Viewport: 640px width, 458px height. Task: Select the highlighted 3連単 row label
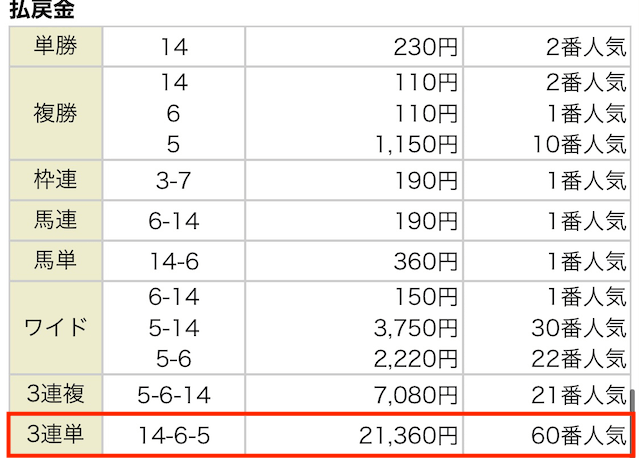point(56,435)
